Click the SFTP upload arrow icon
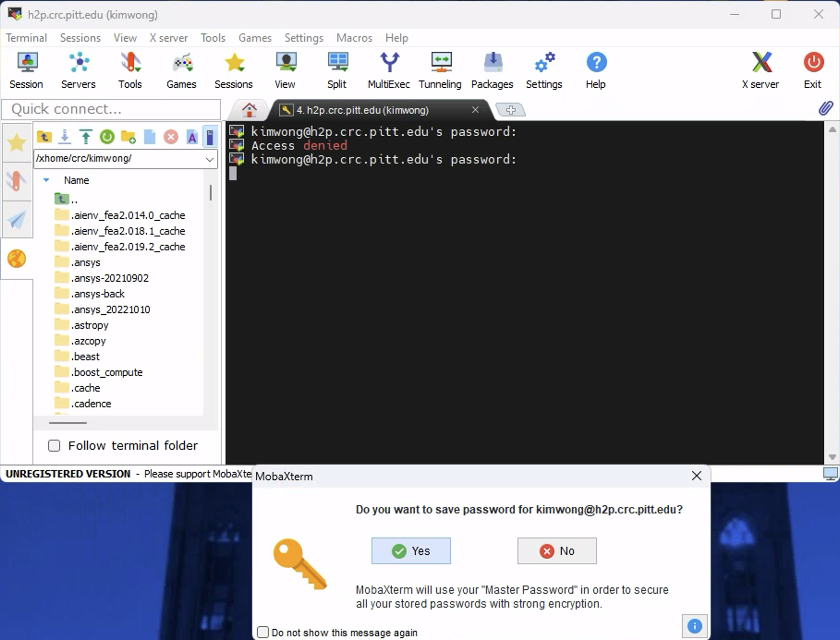The width and height of the screenshot is (840, 640). point(85,137)
